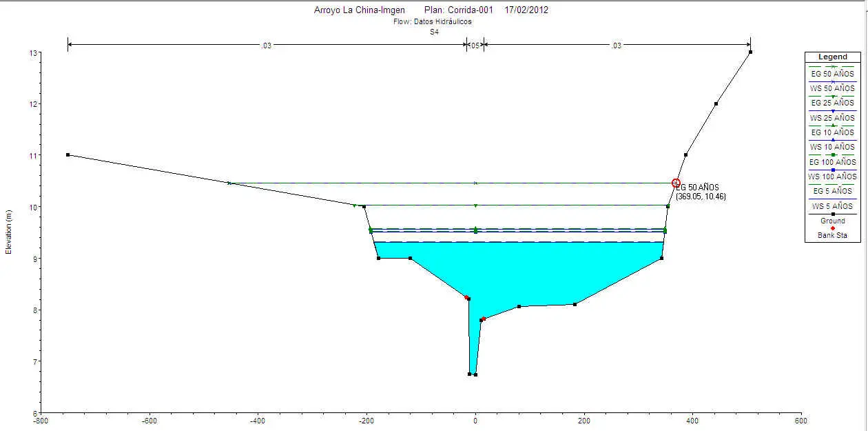Click the EG 25 AÑOS legend item

832,103
